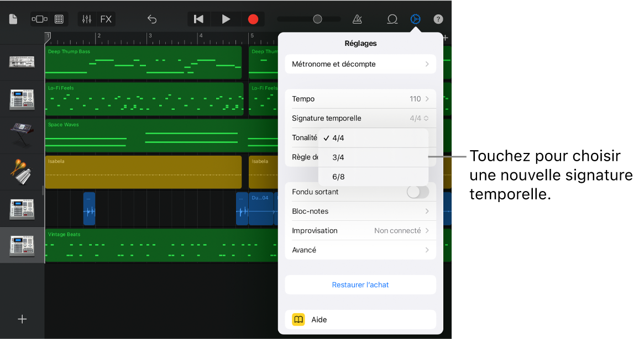Start recording with red record button
The width and height of the screenshot is (644, 339).
253,19
